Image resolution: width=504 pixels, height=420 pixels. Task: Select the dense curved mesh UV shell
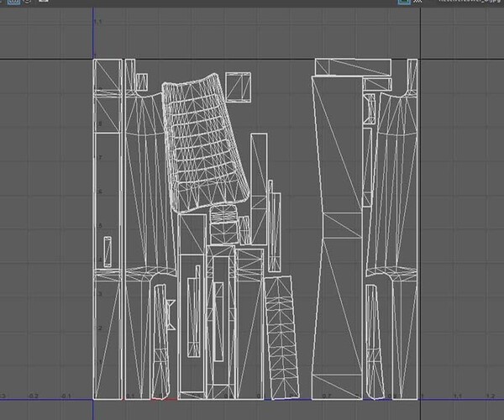pyautogui.click(x=206, y=143)
